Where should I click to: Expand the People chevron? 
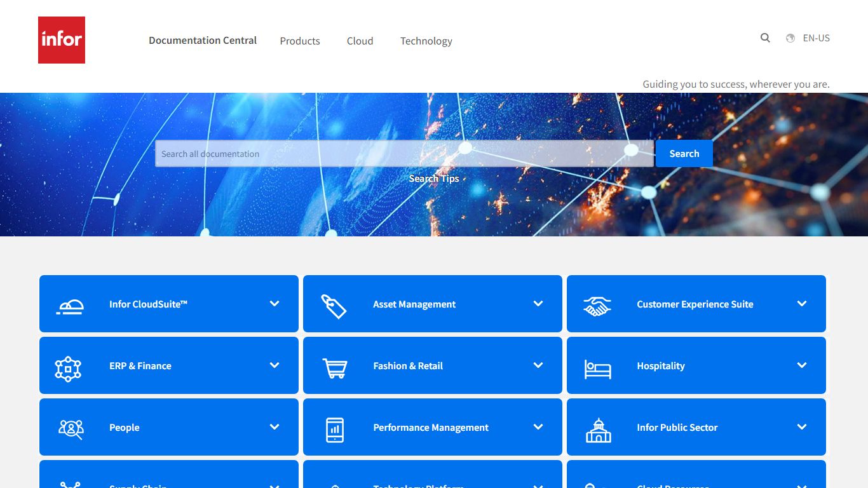coord(275,427)
